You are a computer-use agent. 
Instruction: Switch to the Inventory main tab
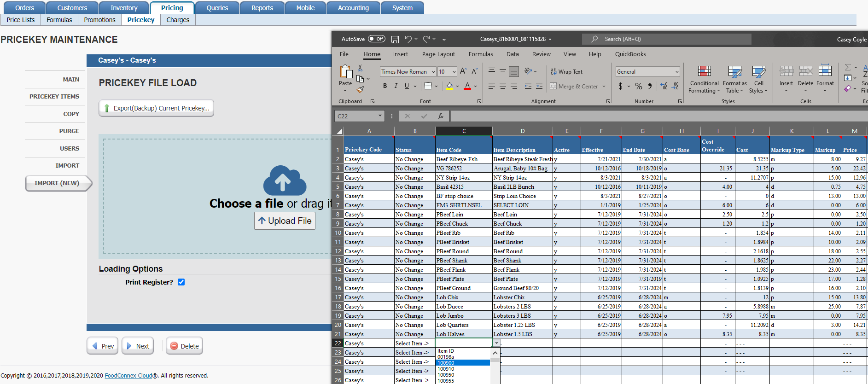[x=124, y=8]
